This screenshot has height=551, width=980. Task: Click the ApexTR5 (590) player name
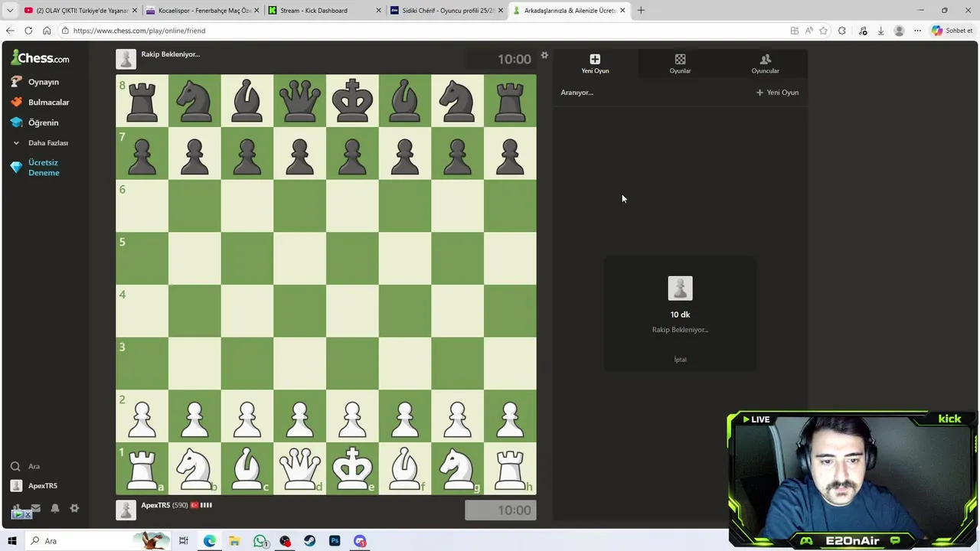click(x=165, y=505)
